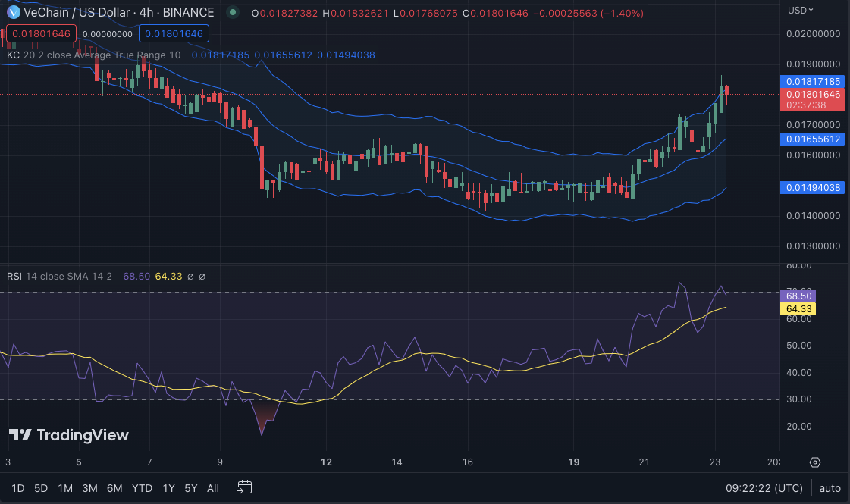
Task: Select the 6M time range
Action: click(x=114, y=488)
